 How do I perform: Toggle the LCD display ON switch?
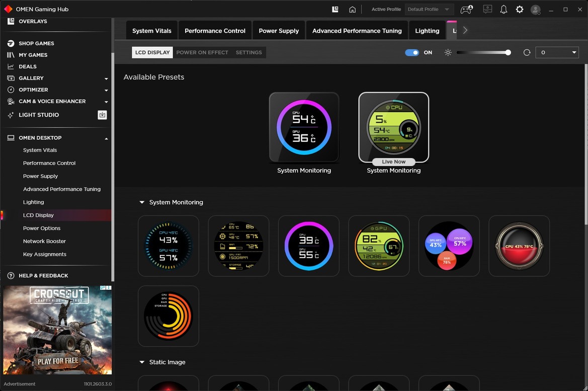coord(412,52)
